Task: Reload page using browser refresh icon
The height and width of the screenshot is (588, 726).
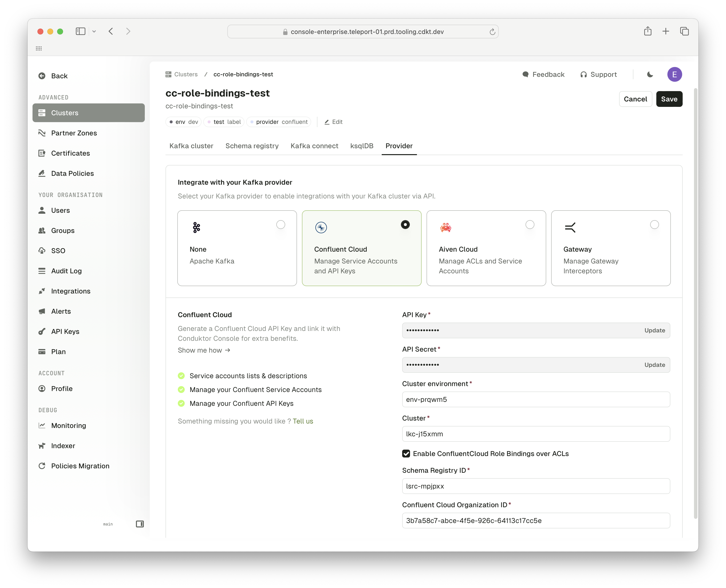Action: [492, 32]
